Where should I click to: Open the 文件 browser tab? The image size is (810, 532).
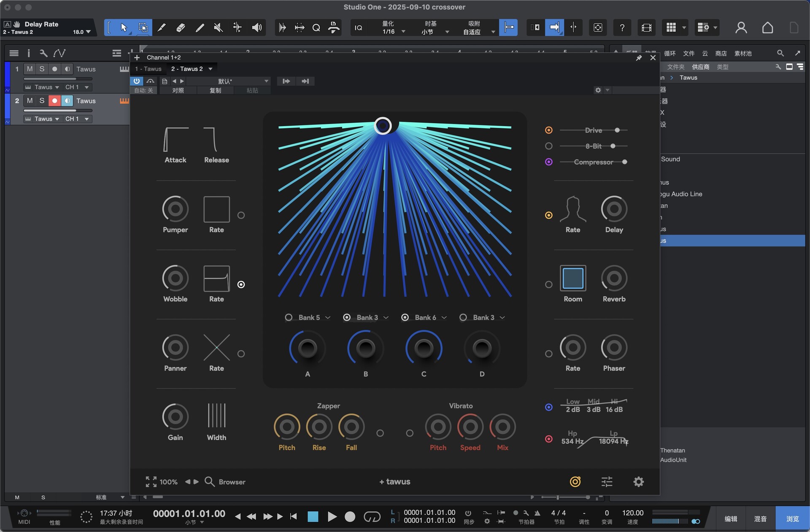(x=689, y=54)
